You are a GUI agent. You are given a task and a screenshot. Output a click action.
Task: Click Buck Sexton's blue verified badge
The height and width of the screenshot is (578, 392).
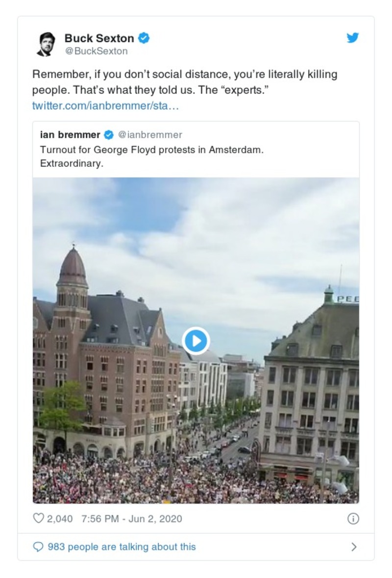click(x=144, y=38)
